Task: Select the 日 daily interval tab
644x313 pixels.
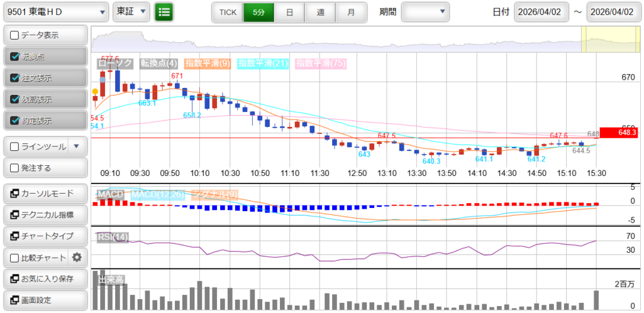Action: click(289, 12)
